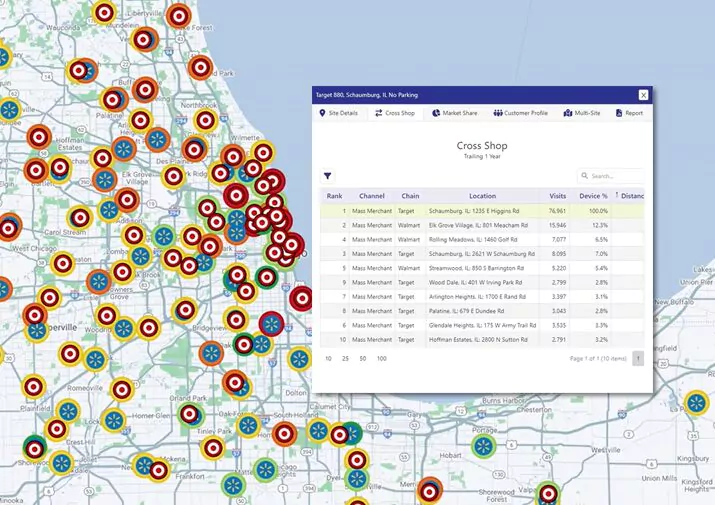Click the magnifier icon in search box
The width and height of the screenshot is (715, 505).
(585, 176)
